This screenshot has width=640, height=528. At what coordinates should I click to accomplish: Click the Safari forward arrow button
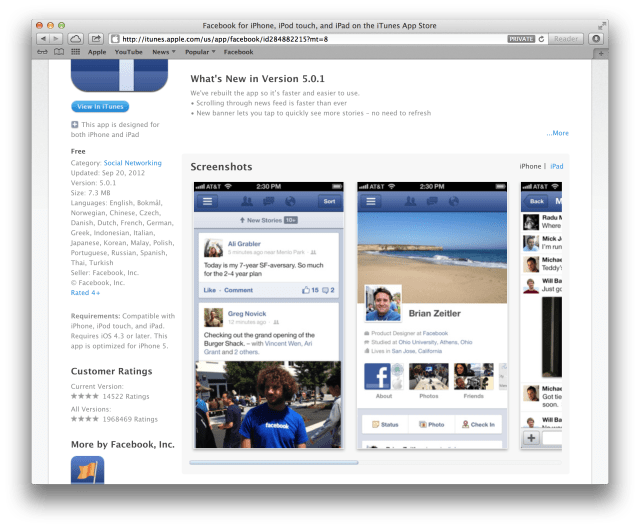click(56, 39)
